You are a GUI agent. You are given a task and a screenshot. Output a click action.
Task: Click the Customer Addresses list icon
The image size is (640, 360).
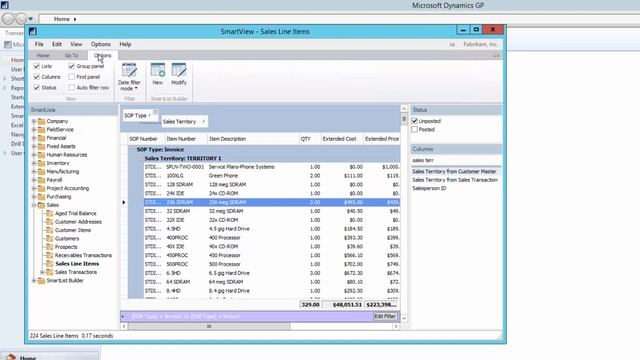coord(50,222)
